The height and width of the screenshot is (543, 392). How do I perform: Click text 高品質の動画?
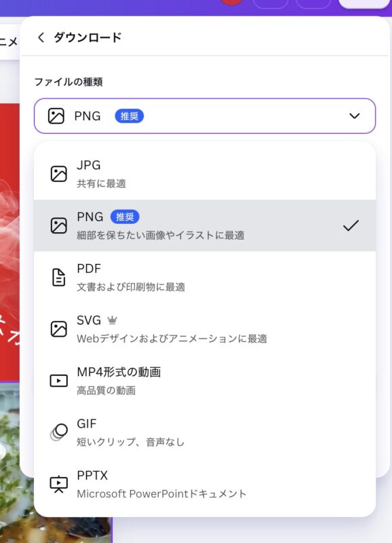pos(106,391)
